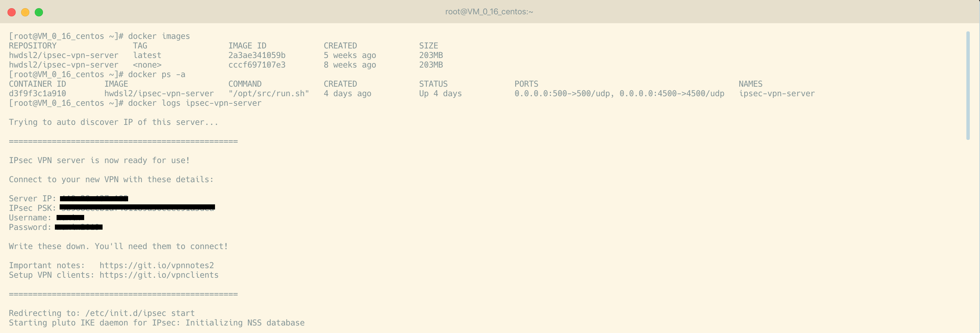Click the SIZE column header
Viewport: 980px width, 333px height.
pyautogui.click(x=429, y=46)
